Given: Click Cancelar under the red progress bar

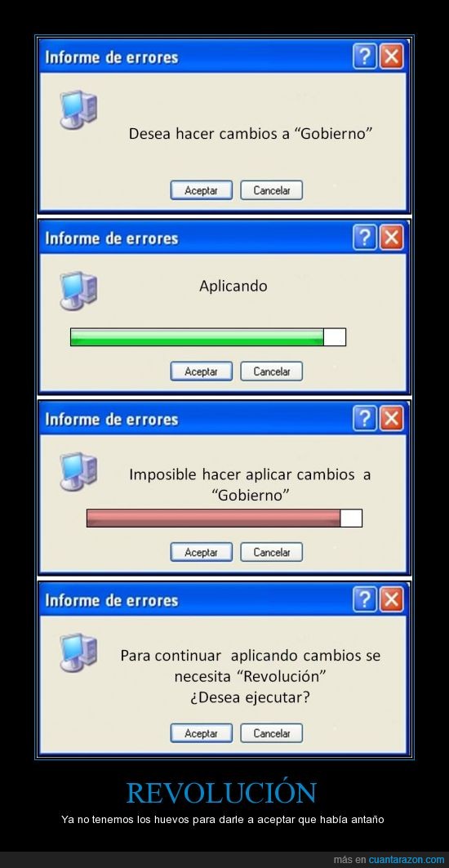Looking at the screenshot, I should click(272, 552).
